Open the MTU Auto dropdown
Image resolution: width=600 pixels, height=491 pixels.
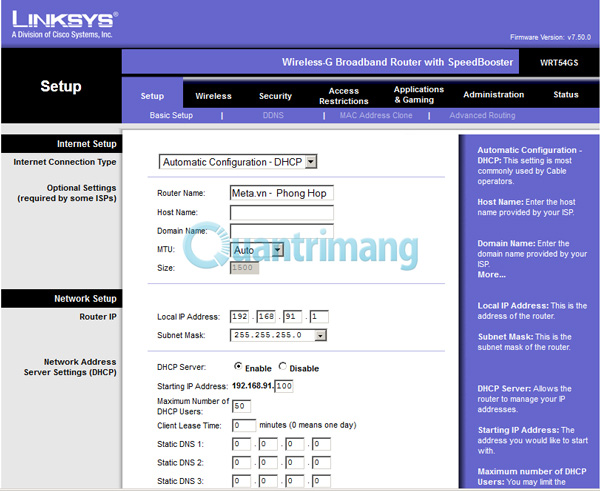tap(256, 250)
